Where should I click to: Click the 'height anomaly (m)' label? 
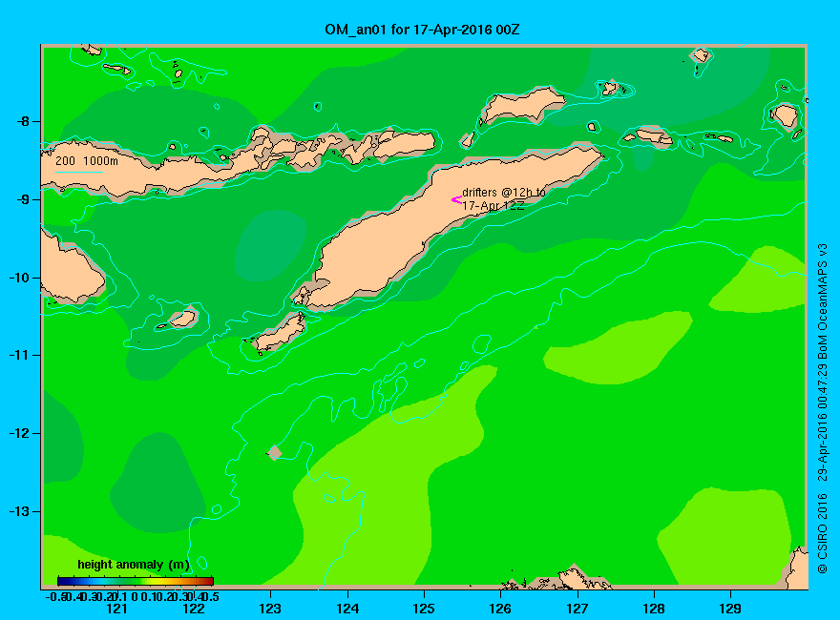coord(134,565)
